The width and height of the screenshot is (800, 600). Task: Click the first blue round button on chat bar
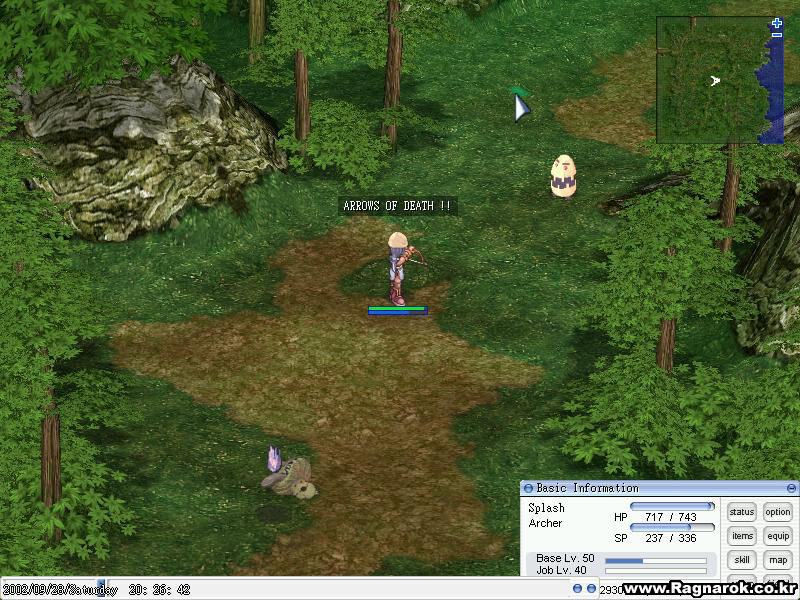[x=577, y=589]
